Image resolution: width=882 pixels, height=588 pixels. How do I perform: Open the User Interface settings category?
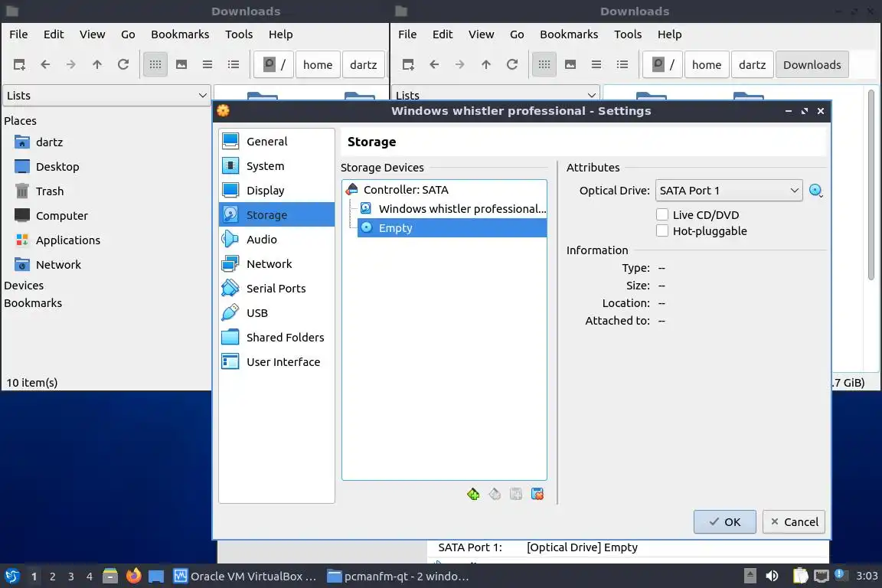click(276, 362)
